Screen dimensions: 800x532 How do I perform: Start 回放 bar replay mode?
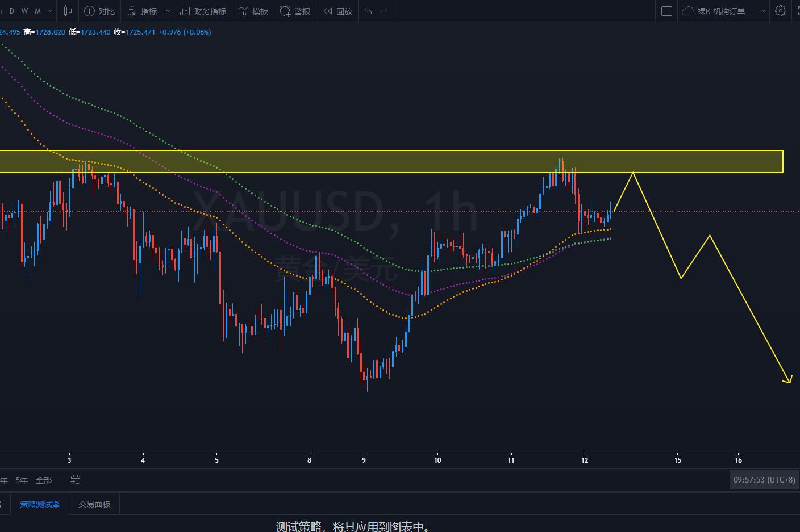(338, 11)
